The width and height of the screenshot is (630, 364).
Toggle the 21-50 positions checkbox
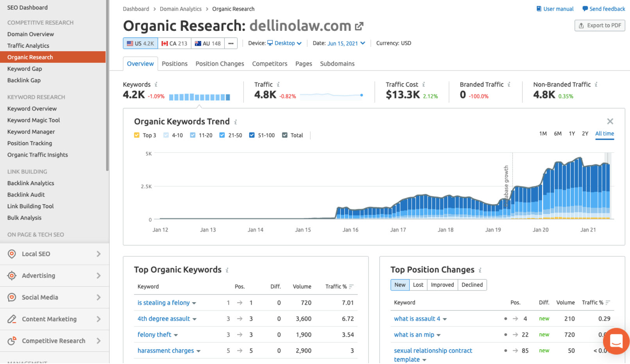coord(222,135)
